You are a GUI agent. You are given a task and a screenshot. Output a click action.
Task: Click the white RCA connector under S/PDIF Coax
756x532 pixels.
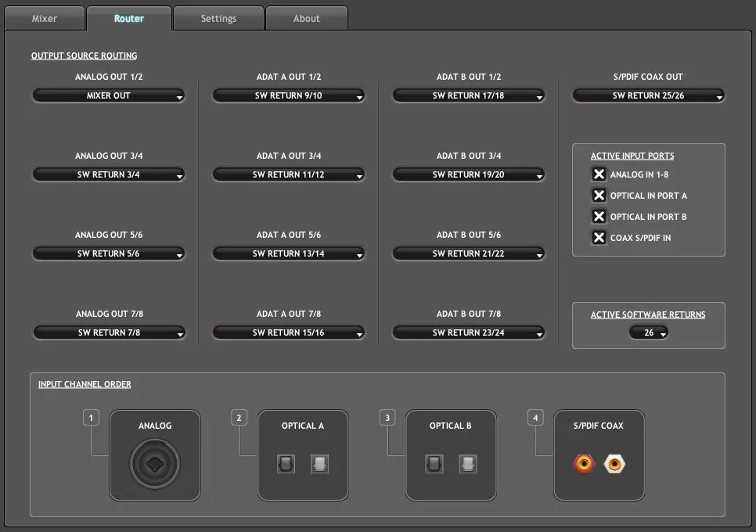coord(614,463)
